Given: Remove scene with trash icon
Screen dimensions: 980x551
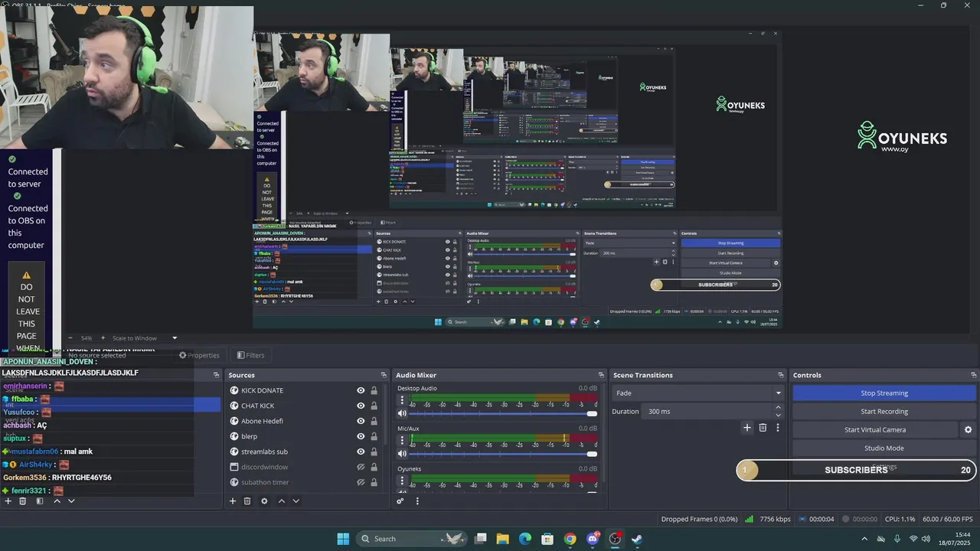Looking at the screenshot, I should pyautogui.click(x=23, y=501).
